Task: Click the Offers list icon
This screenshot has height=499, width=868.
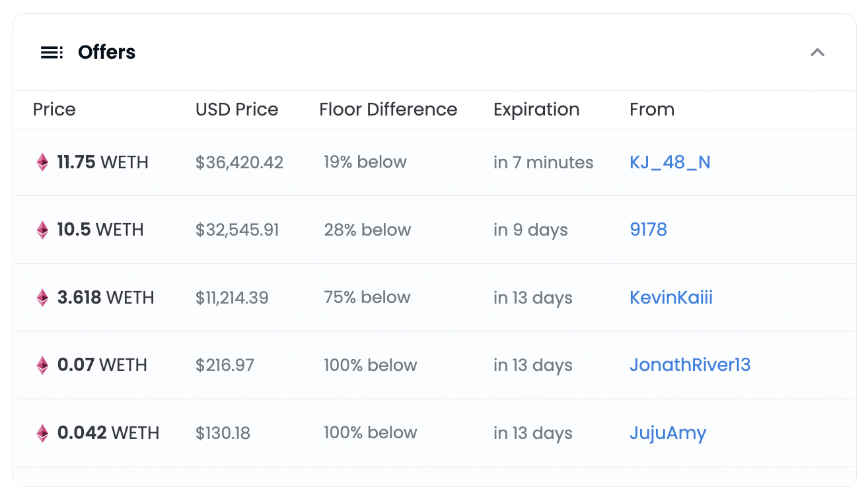Action: click(52, 52)
